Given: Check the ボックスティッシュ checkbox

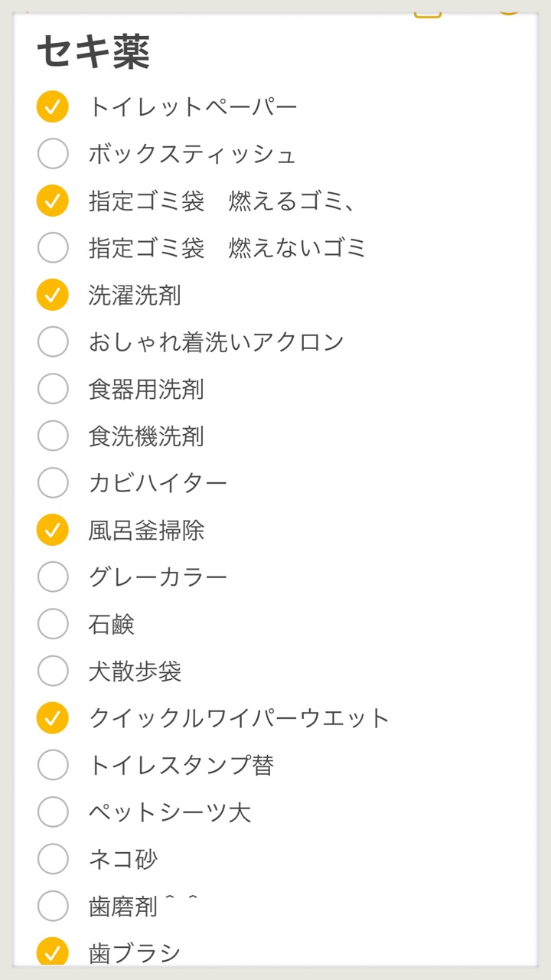Looking at the screenshot, I should coord(53,154).
